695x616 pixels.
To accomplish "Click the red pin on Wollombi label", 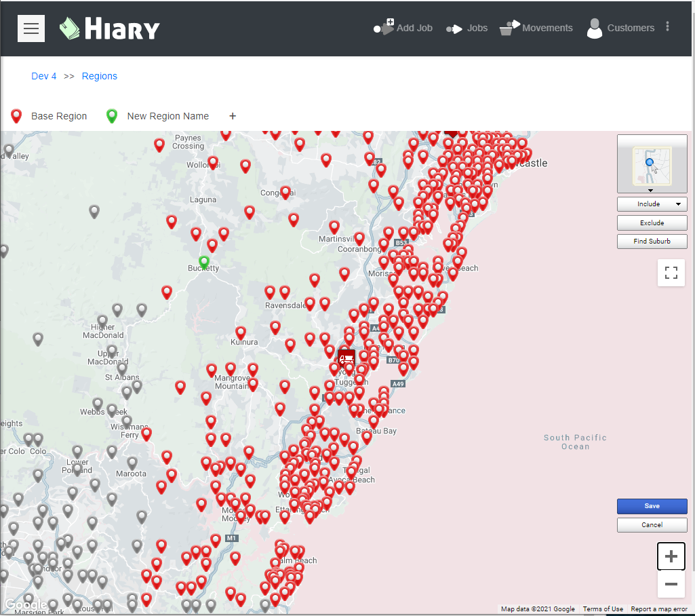I will click(x=213, y=163).
